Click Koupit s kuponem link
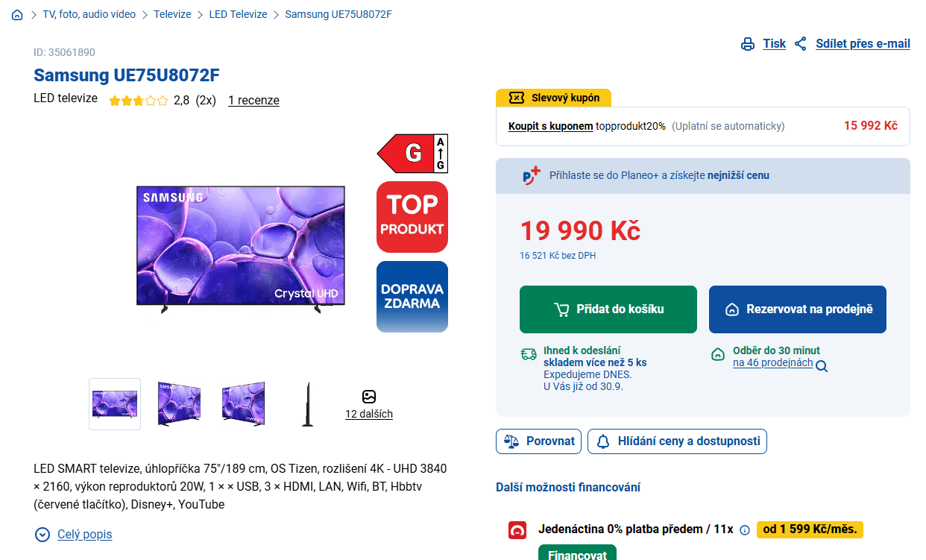926x560 pixels. 550,126
